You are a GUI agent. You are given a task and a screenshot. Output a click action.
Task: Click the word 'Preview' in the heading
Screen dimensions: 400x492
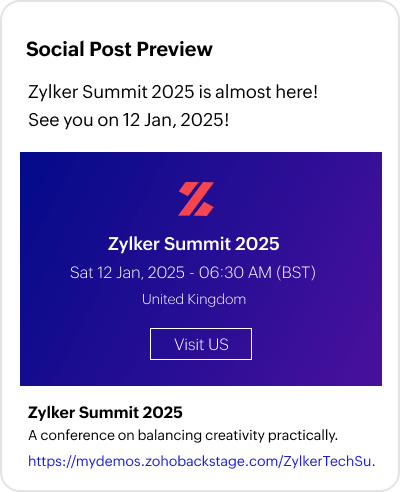point(175,49)
